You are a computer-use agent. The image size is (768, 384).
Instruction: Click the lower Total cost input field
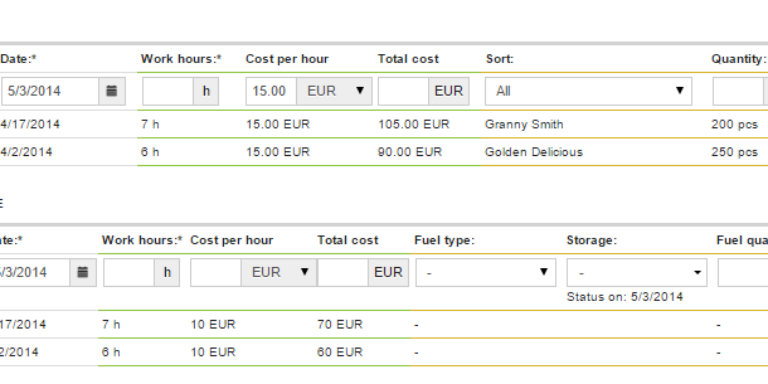tap(343, 272)
